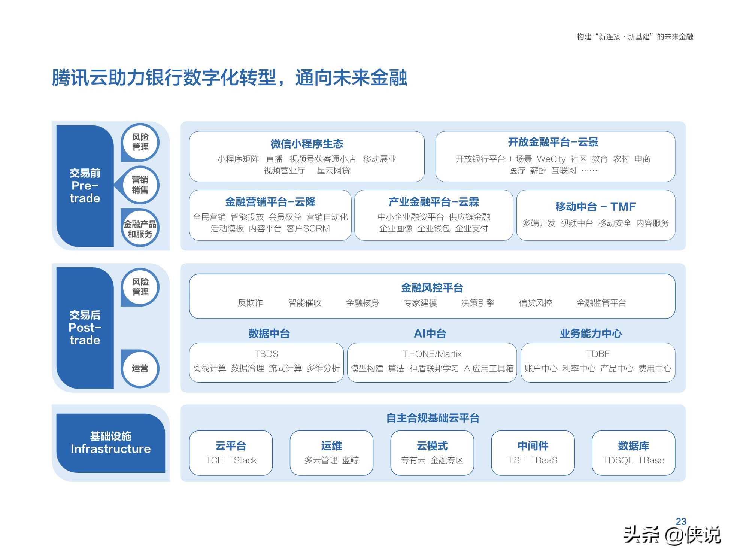Screen dimensions: 737x560
Task: Click the 中间件 TSF TBaaS card
Action: 533,453
